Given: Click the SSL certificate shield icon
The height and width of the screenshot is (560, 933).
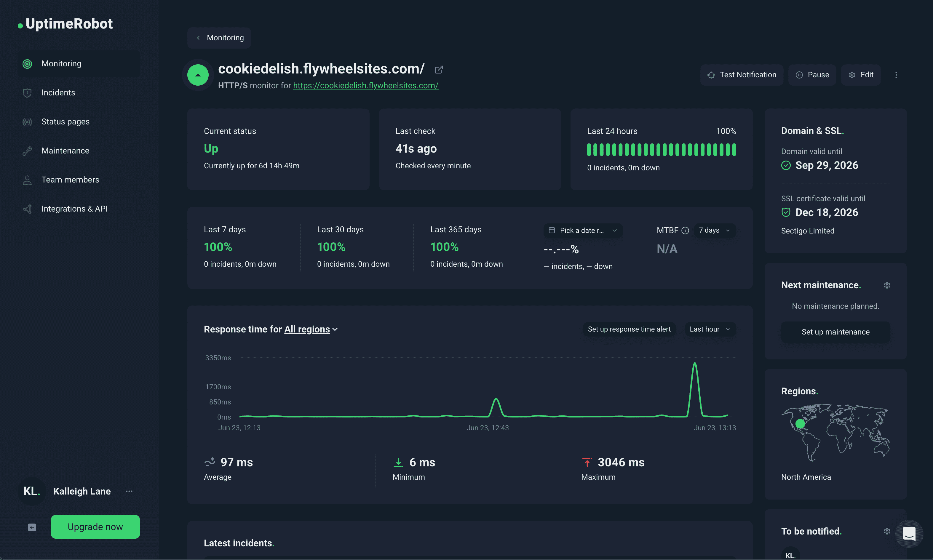Looking at the screenshot, I should 786,212.
